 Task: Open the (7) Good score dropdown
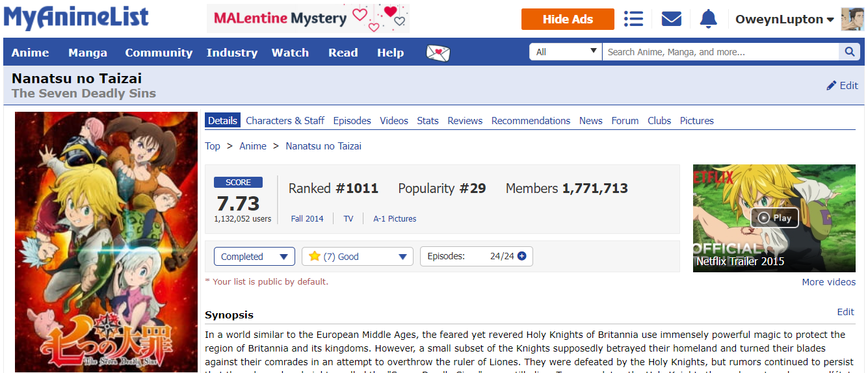click(358, 257)
